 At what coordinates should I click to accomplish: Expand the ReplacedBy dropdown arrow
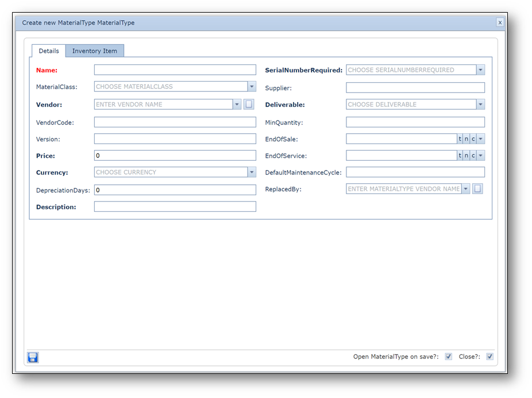[465, 188]
